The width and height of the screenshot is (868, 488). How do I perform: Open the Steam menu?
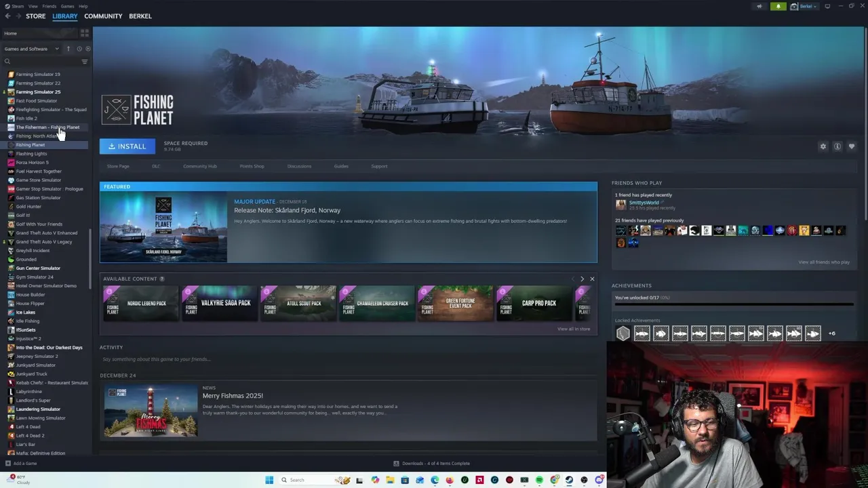[17, 6]
